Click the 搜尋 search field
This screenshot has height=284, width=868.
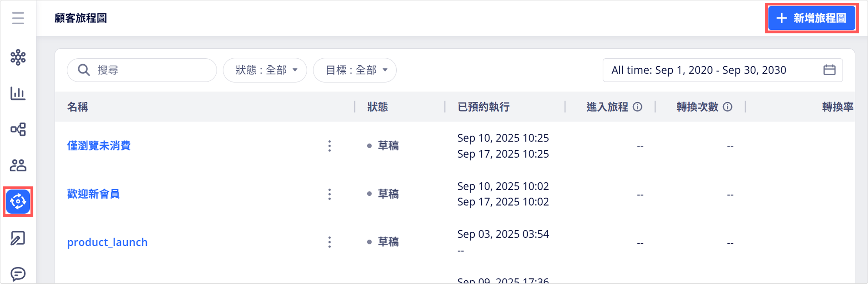coord(142,70)
